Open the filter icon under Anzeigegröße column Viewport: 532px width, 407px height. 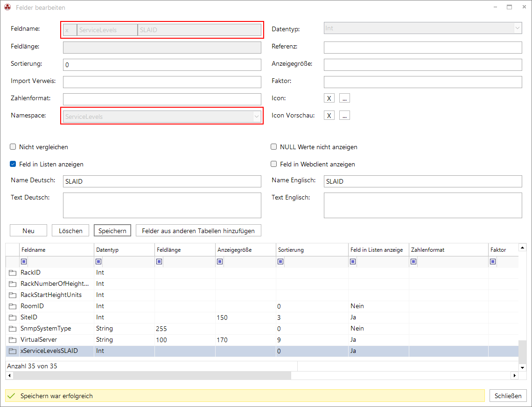[220, 261]
